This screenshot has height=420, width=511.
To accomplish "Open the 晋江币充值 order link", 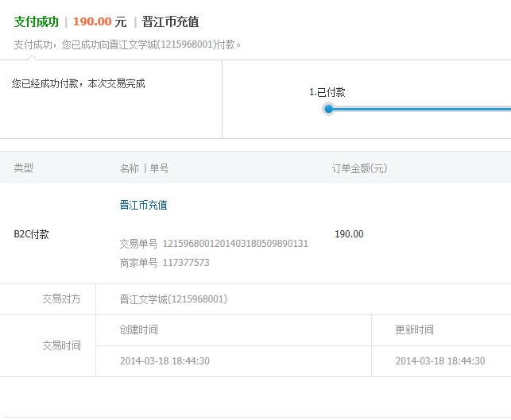I will [143, 205].
